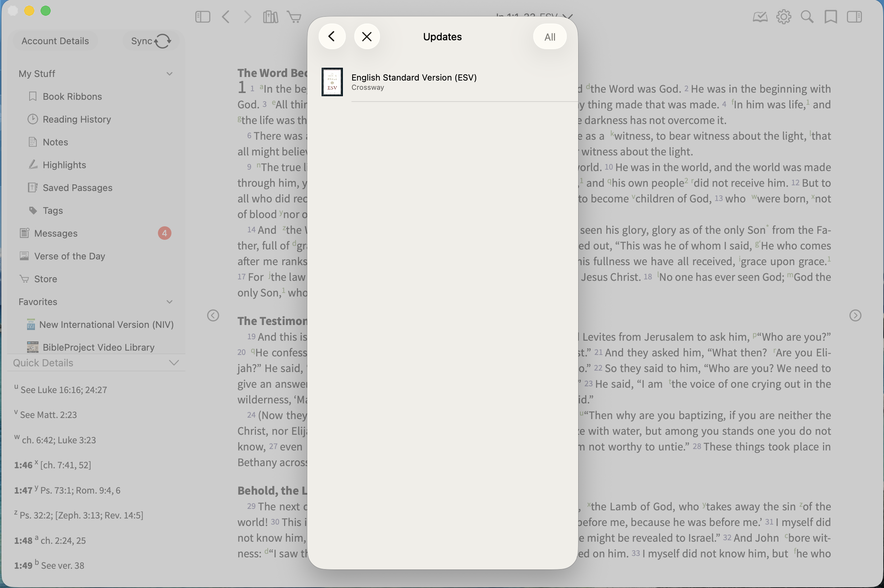Open the store cart toolbar icon

click(294, 17)
